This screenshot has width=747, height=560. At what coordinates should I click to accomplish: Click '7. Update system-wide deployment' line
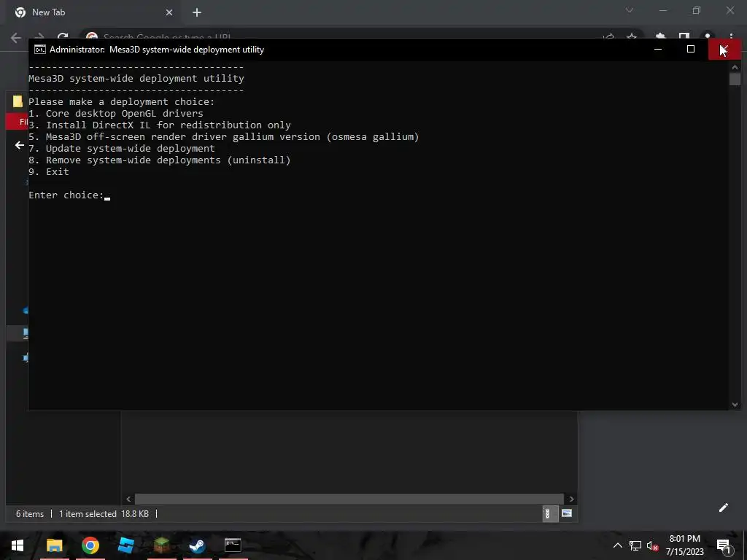point(122,149)
